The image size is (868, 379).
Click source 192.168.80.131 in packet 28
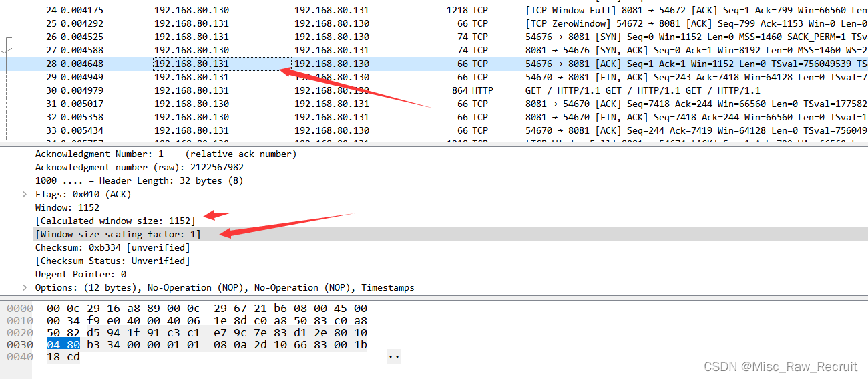pos(192,64)
